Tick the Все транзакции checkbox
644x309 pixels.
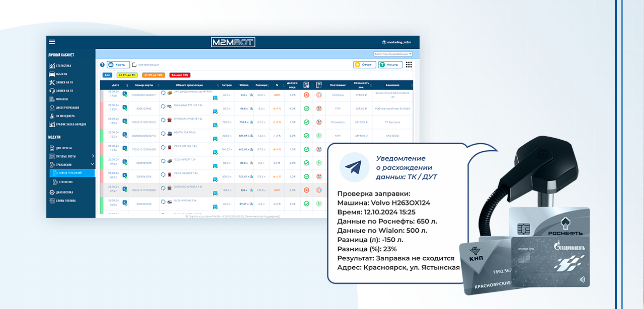pyautogui.click(x=134, y=65)
